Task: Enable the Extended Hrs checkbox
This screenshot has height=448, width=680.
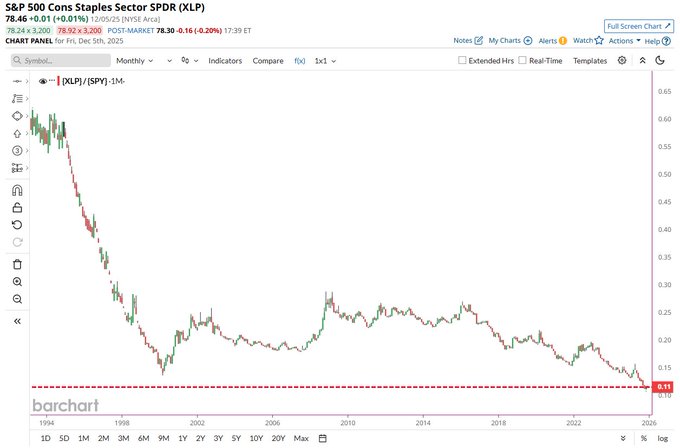Action: click(x=462, y=60)
